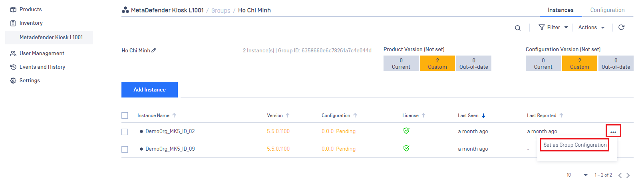Check the box for DemoOrg_MK5_ID_09
The image size is (644, 183).
[x=125, y=149]
